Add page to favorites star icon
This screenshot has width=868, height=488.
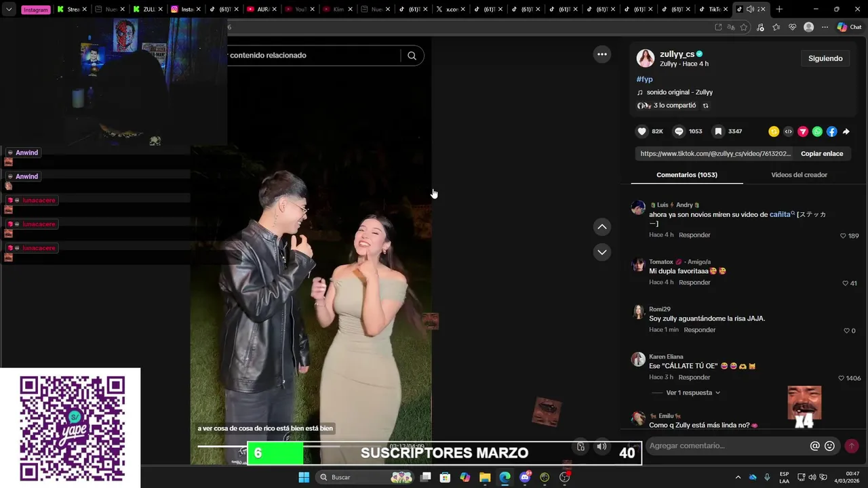click(744, 27)
